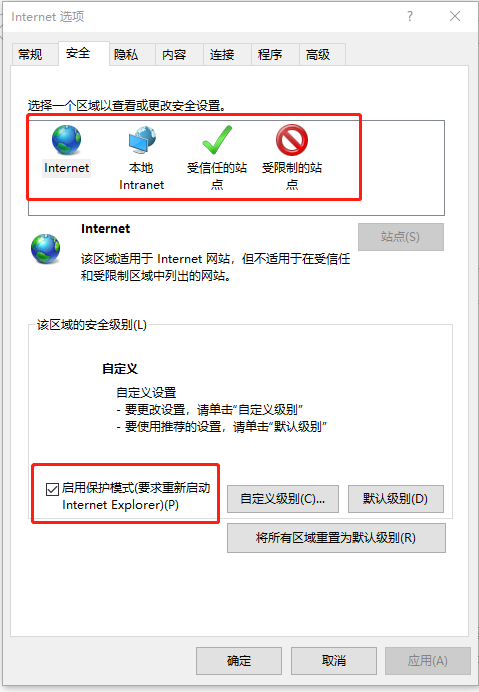
Task: Confirm with the 确定 button
Action: 239,661
